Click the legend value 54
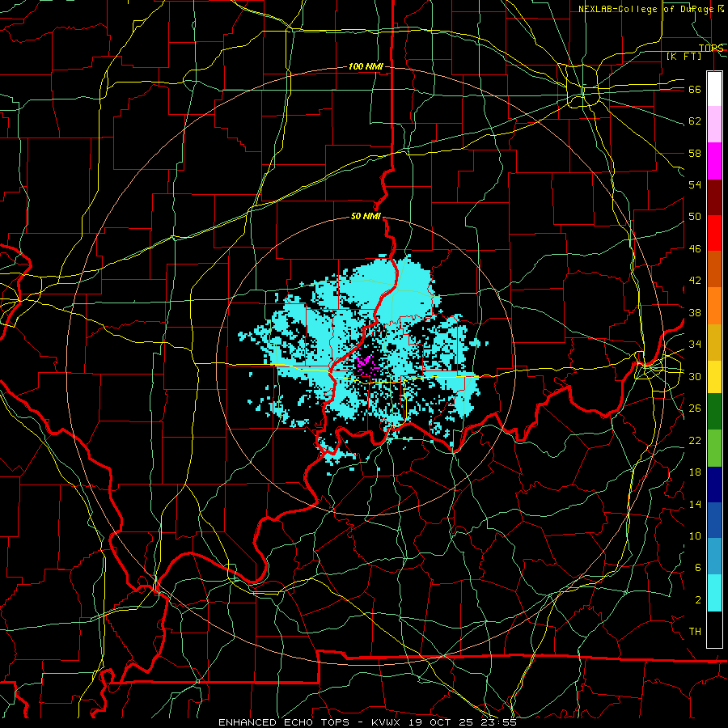Screen dimensions: 728x728 (x=695, y=184)
